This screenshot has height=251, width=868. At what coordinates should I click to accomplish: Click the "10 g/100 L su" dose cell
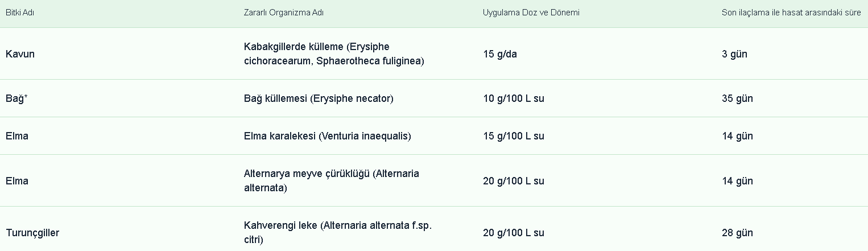pyautogui.click(x=514, y=98)
